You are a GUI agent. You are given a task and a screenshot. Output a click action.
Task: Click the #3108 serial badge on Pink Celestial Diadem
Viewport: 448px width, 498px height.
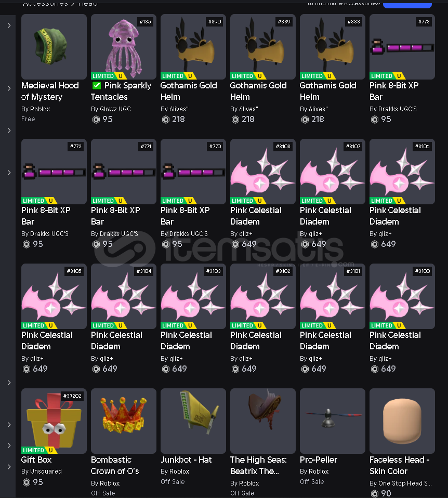pyautogui.click(x=283, y=147)
